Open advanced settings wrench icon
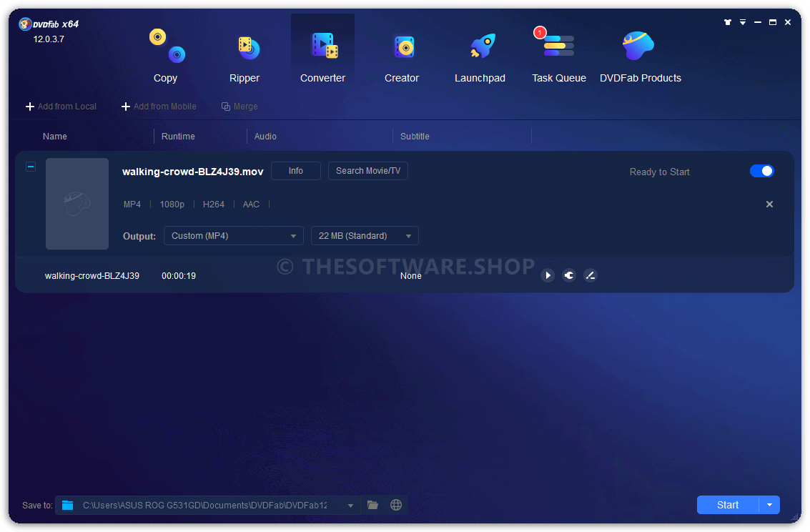Screen dimensions: 810x532 tap(569, 275)
